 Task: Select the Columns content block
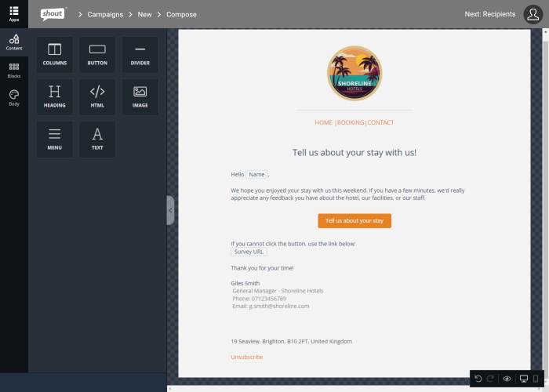pos(55,54)
